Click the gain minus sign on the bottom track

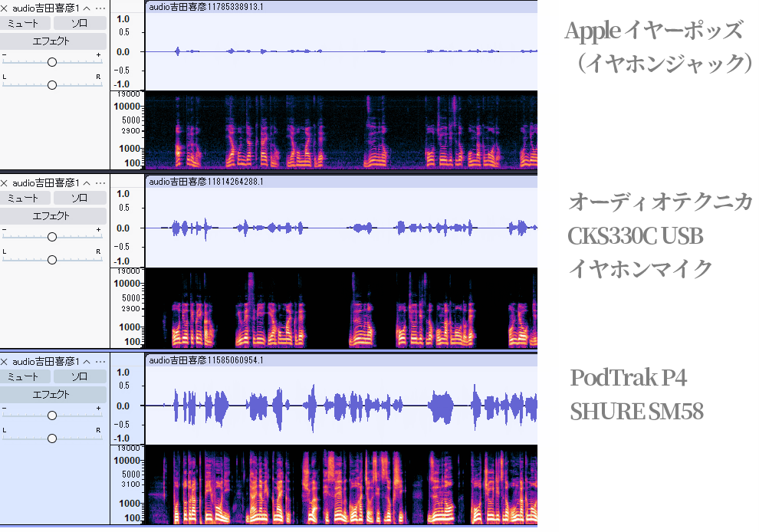[x=5, y=408]
